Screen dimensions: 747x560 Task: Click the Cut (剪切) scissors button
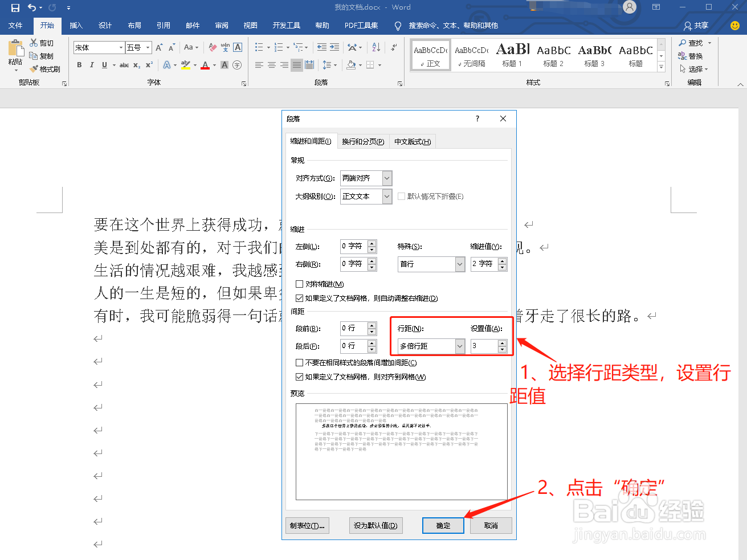pyautogui.click(x=42, y=43)
